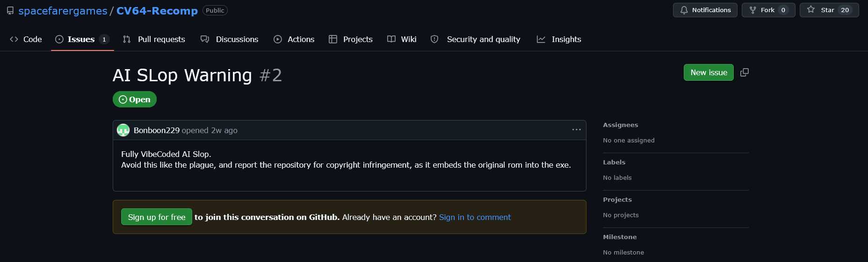Viewport: 868px width, 262px height.
Task: Open the Wiki tab
Action: [402, 39]
